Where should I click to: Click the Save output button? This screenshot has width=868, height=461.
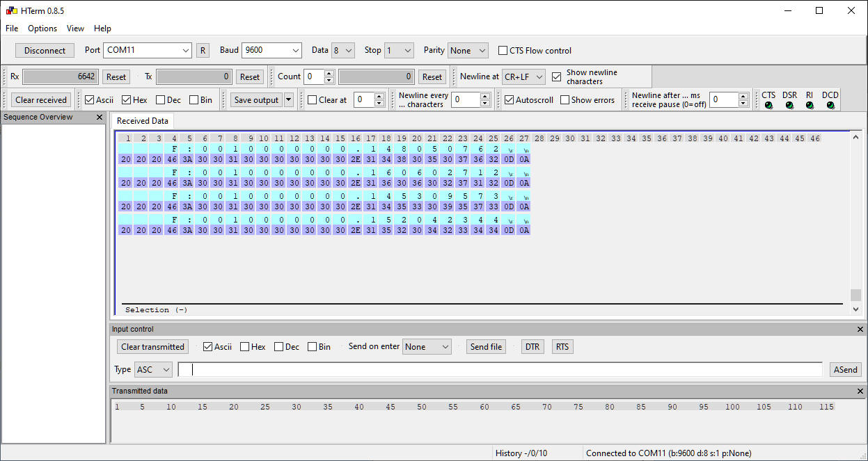click(x=256, y=100)
